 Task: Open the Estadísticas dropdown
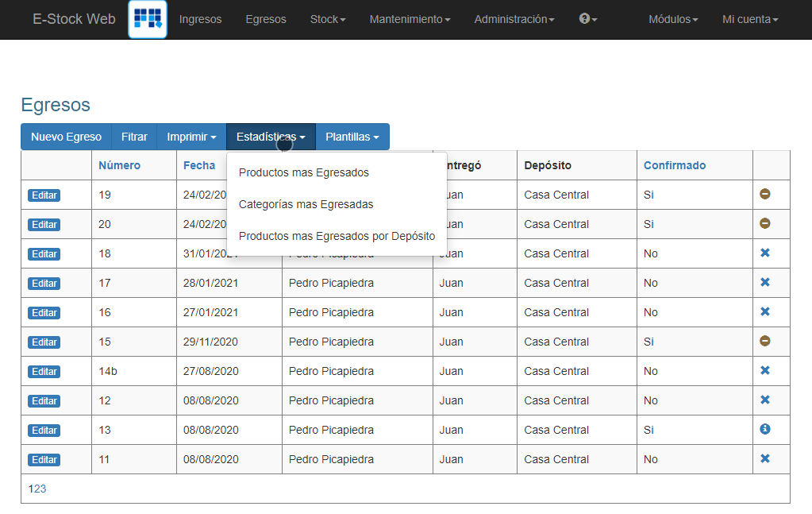(x=270, y=137)
